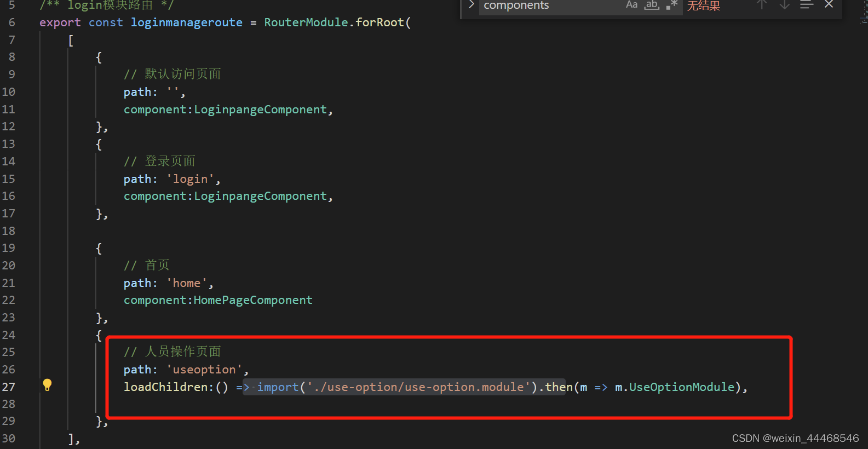The height and width of the screenshot is (449, 868).
Task: Expand the replace field chevron in find widget
Action: click(x=471, y=5)
